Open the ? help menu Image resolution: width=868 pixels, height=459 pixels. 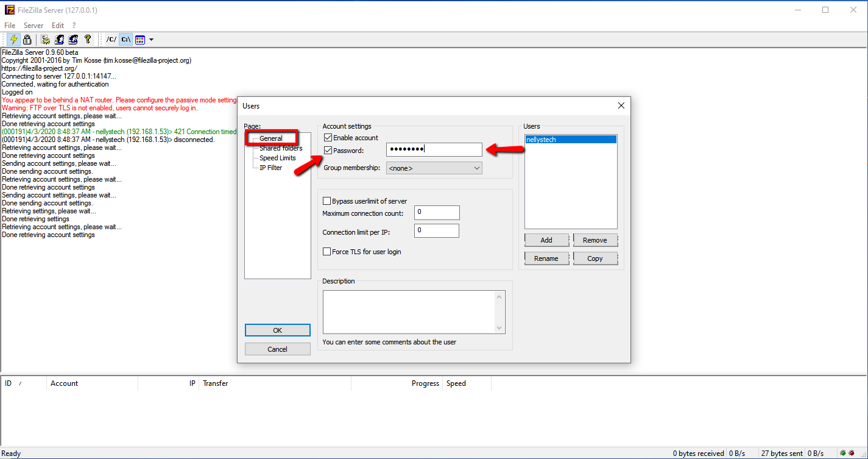(74, 26)
